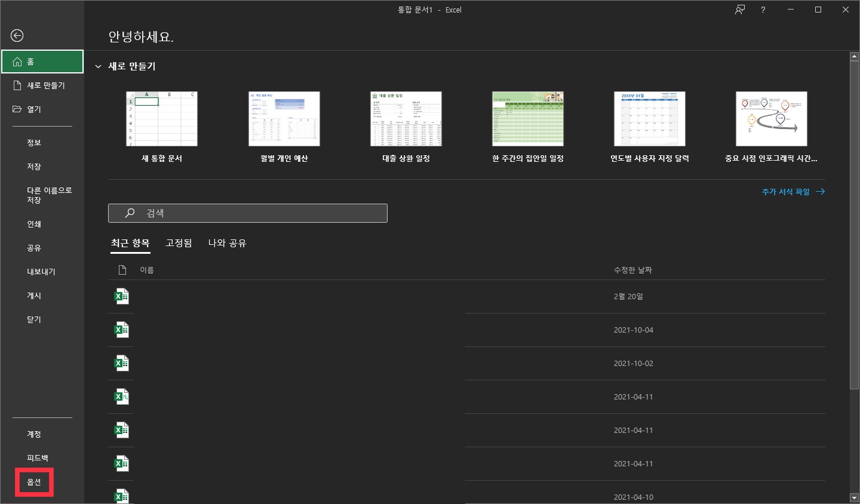Click the Excel file icon dated 2021-04-10
This screenshot has width=860, height=504.
pos(121,496)
